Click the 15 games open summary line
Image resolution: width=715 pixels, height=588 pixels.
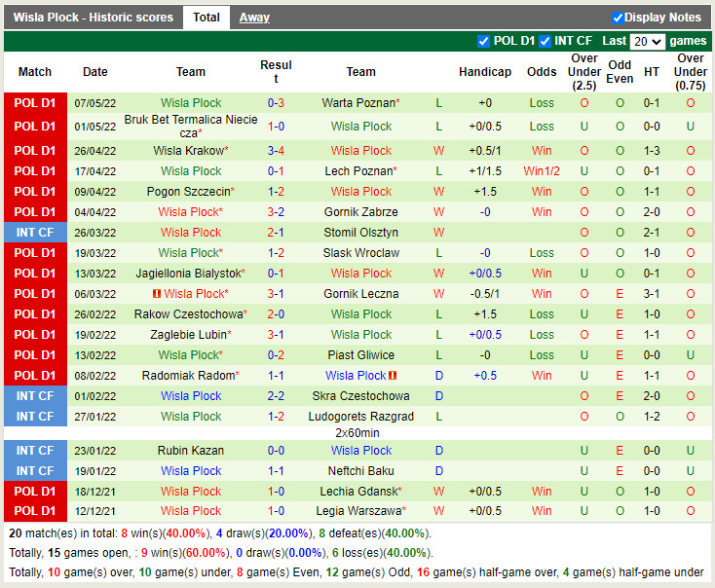tap(221, 553)
